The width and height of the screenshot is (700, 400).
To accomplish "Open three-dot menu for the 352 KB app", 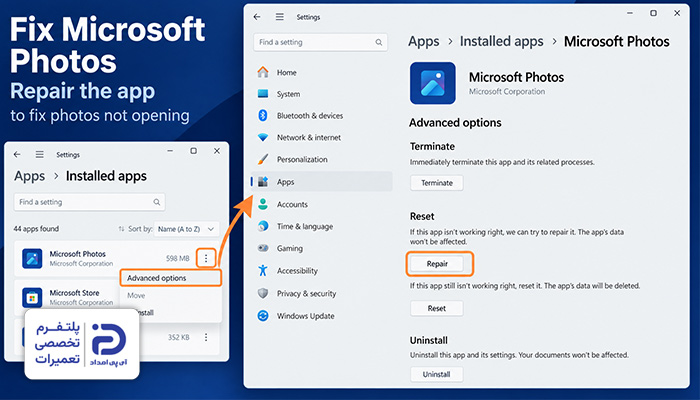I will 206,337.
